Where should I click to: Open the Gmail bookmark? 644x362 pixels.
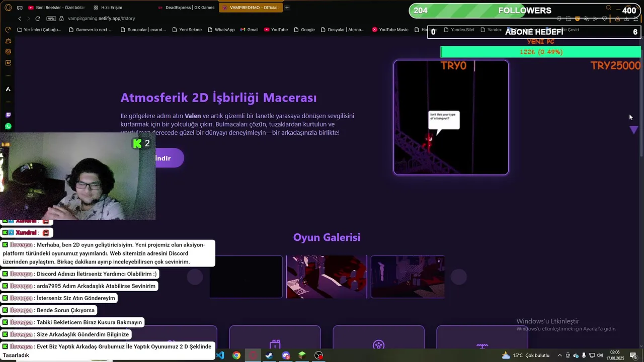(249, 30)
